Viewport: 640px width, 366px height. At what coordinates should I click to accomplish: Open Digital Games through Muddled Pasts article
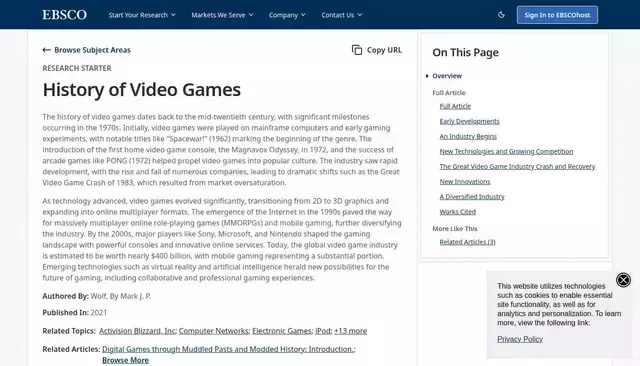pyautogui.click(x=228, y=349)
